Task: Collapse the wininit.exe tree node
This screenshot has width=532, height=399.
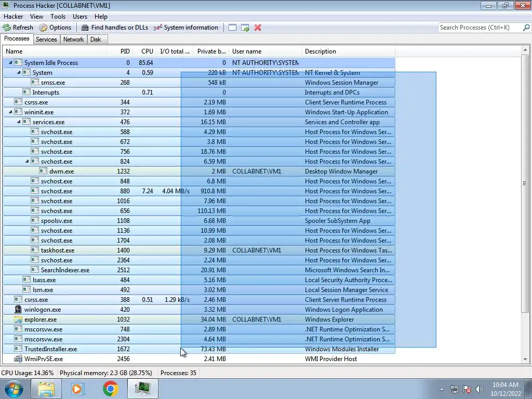Action: coord(10,112)
